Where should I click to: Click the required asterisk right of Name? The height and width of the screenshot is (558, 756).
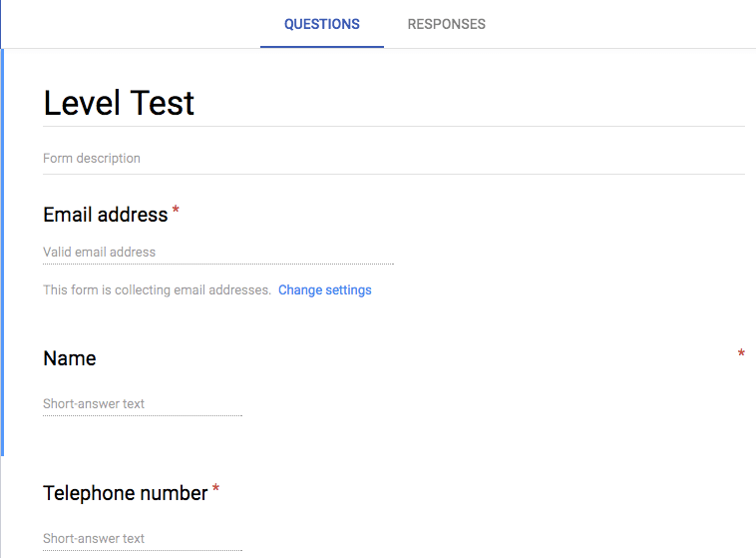pyautogui.click(x=741, y=354)
